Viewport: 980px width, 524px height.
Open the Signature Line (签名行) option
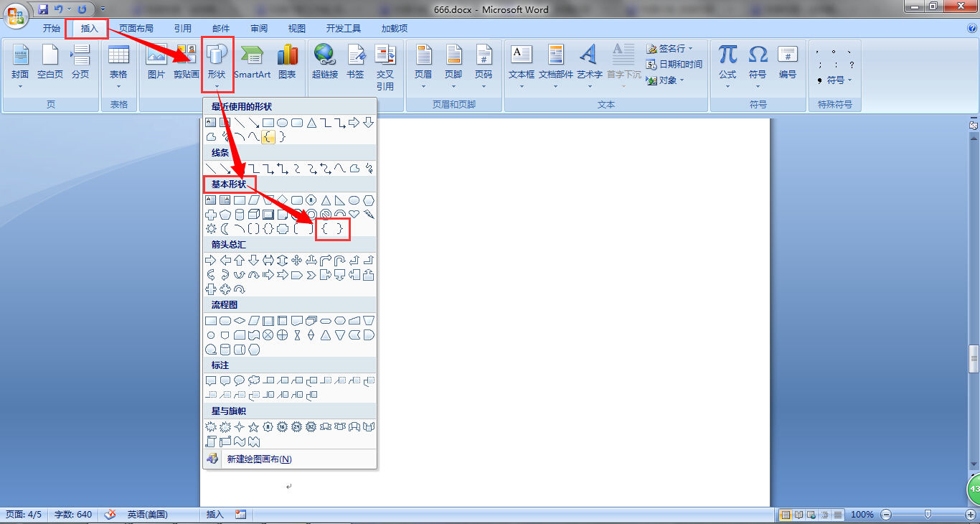[670, 48]
